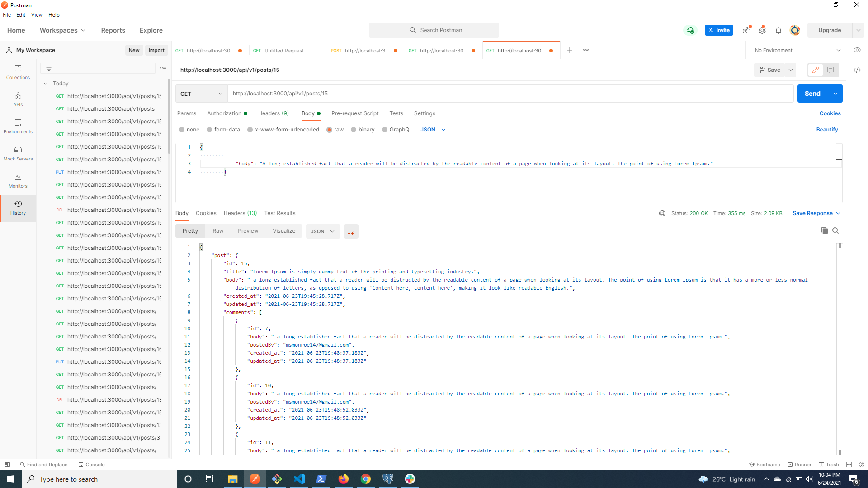Viewport: 868px width, 488px height.
Task: Open the No Environment dropdown
Action: coord(797,50)
